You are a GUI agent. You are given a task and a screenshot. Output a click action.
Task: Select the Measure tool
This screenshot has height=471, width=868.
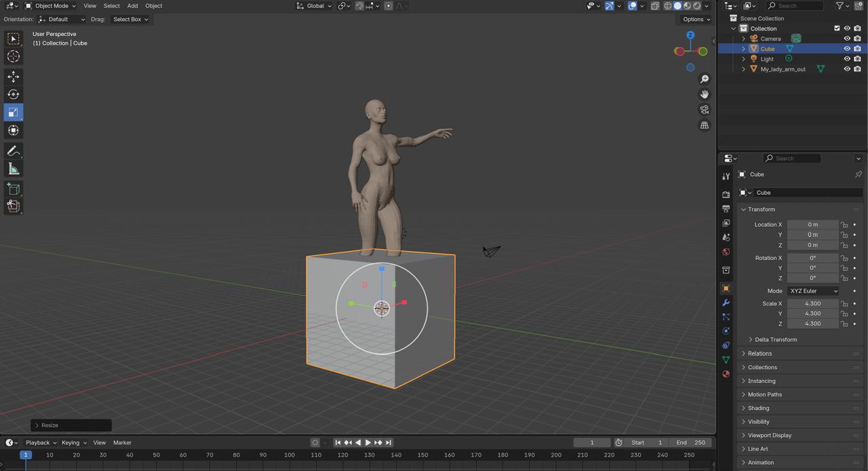[x=13, y=169]
